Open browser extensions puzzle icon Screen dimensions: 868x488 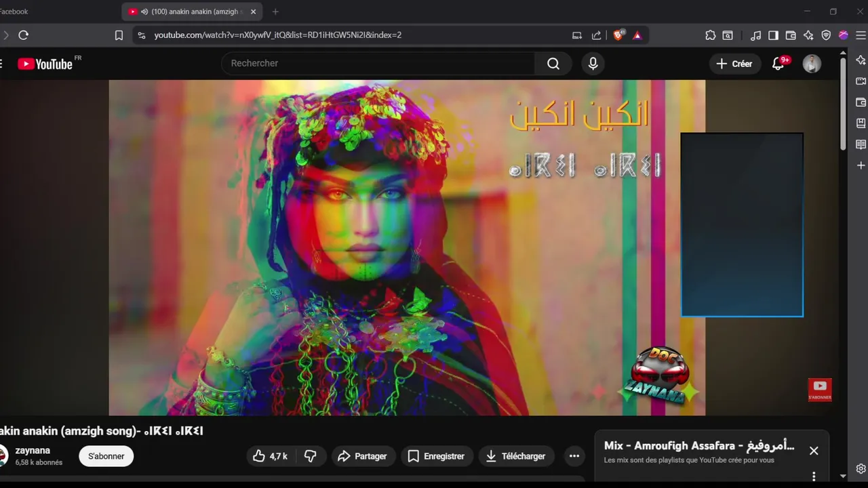click(710, 35)
